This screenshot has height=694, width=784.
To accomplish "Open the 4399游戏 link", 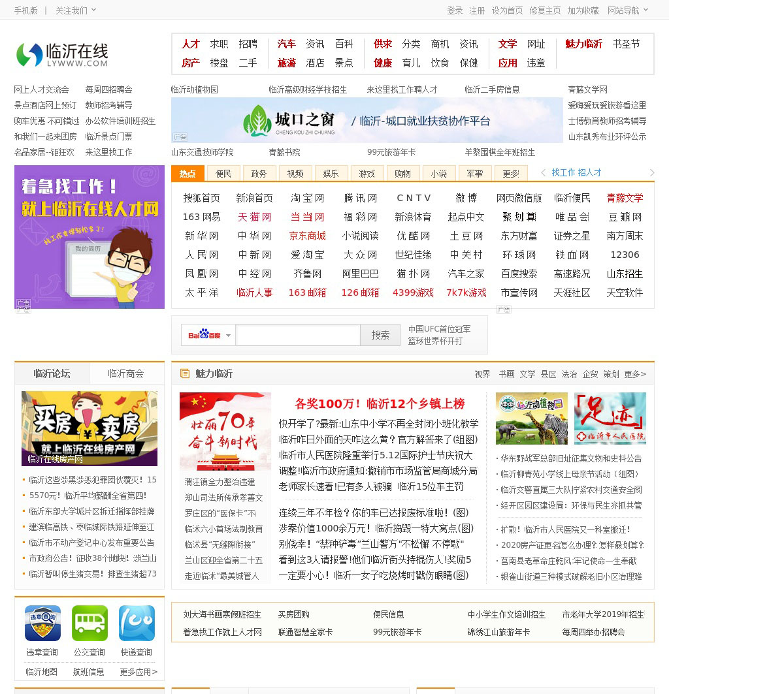I will 413,292.
